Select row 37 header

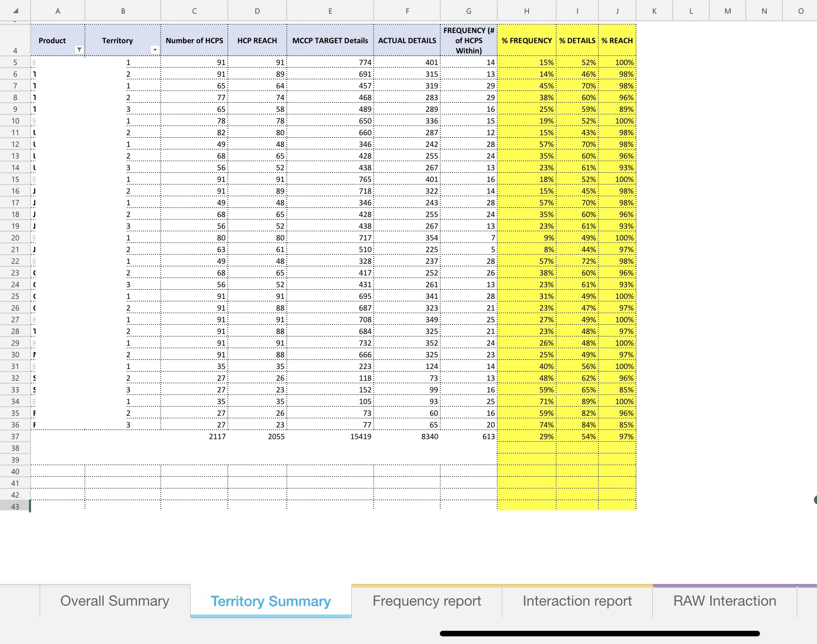tap(15, 437)
